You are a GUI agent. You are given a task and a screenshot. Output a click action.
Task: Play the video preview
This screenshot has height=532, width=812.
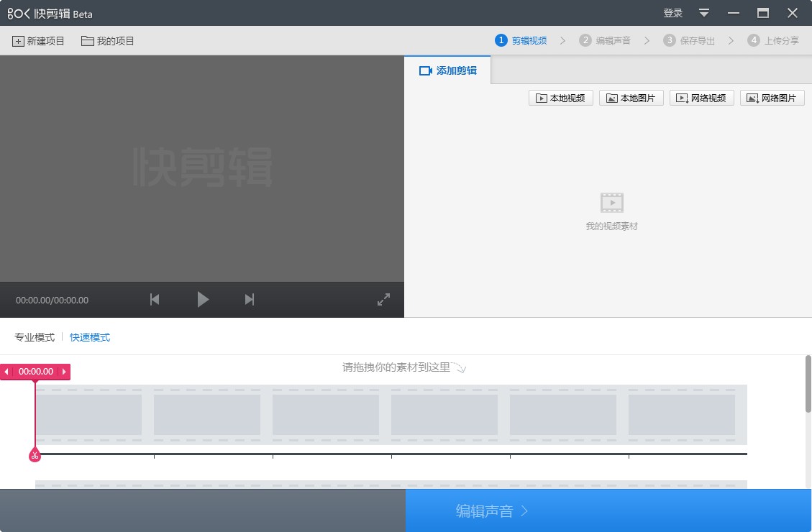click(203, 300)
